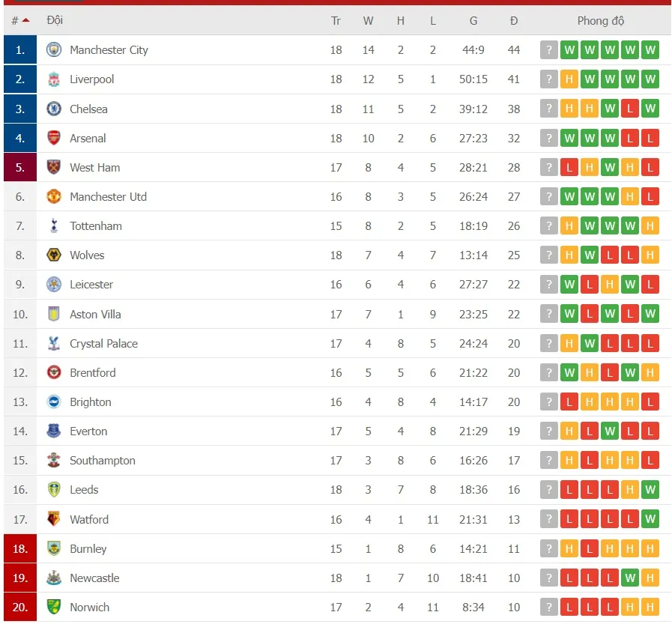Screen dimensions: 672x627
Task: Click the Newcastle club crest
Action: pos(54,578)
